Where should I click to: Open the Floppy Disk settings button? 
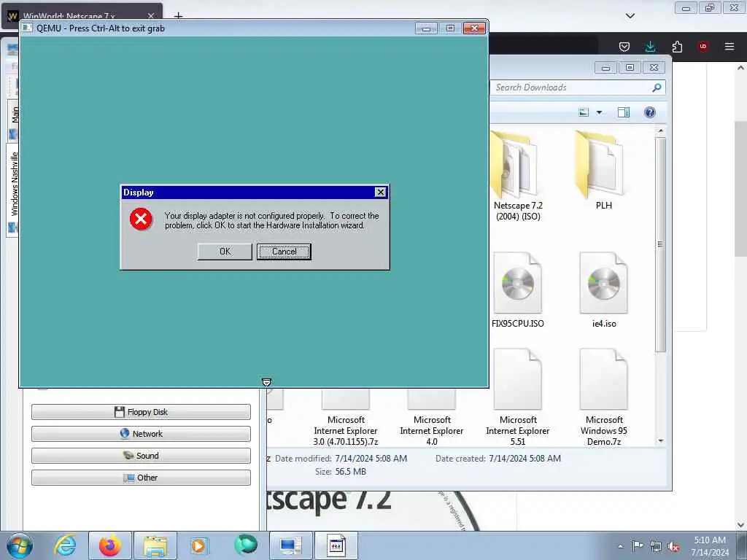(141, 412)
